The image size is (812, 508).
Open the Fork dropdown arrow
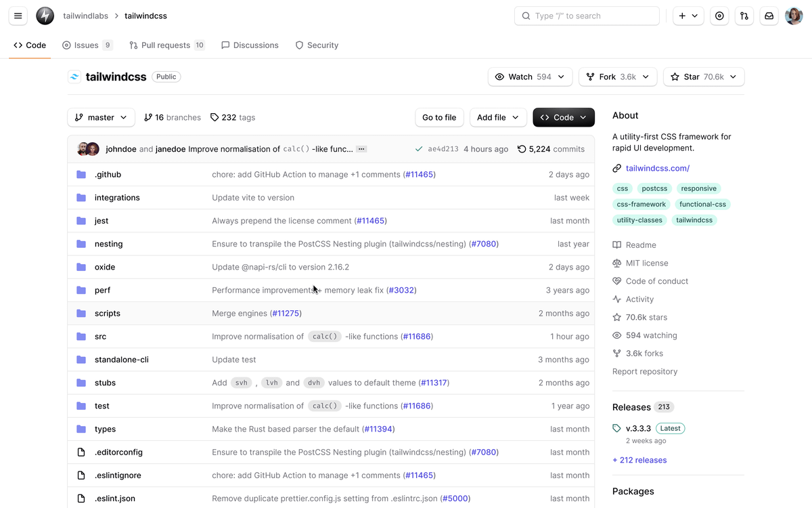point(646,77)
